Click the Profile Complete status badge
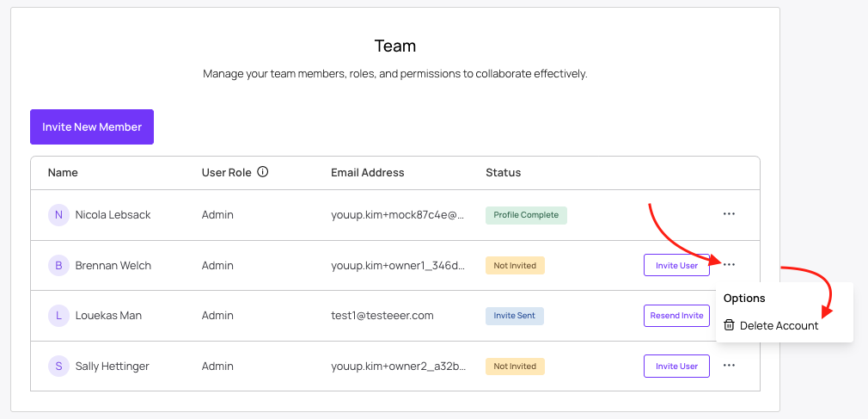This screenshot has height=419, width=868. tap(526, 215)
